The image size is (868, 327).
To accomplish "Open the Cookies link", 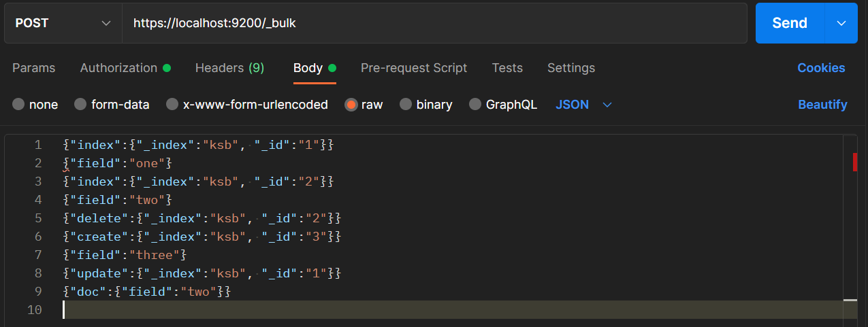I will tap(821, 68).
